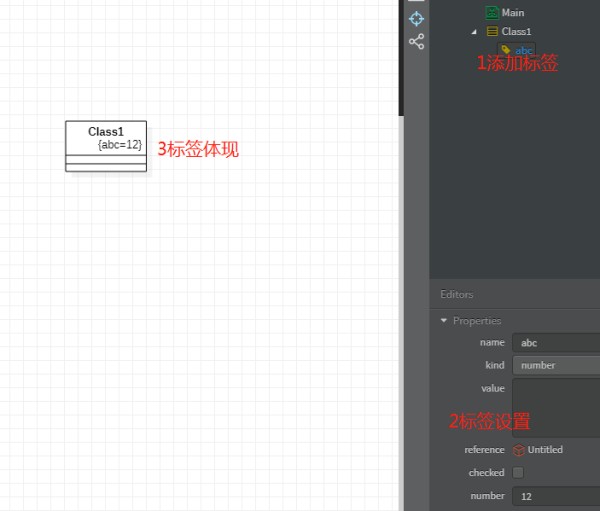Click the yellow tag icon beside abc

(506, 49)
